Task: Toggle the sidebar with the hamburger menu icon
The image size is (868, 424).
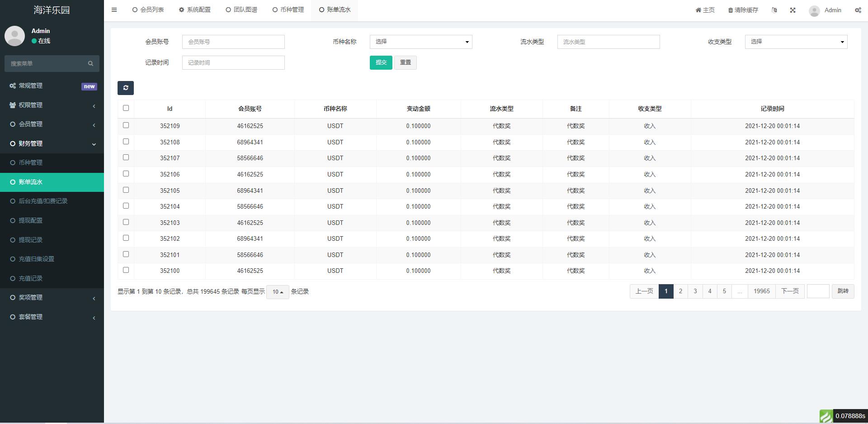Action: click(x=114, y=10)
